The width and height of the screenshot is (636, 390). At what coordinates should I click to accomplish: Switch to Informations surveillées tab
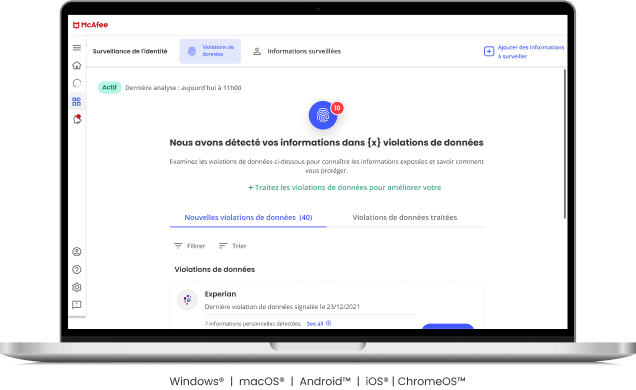297,51
